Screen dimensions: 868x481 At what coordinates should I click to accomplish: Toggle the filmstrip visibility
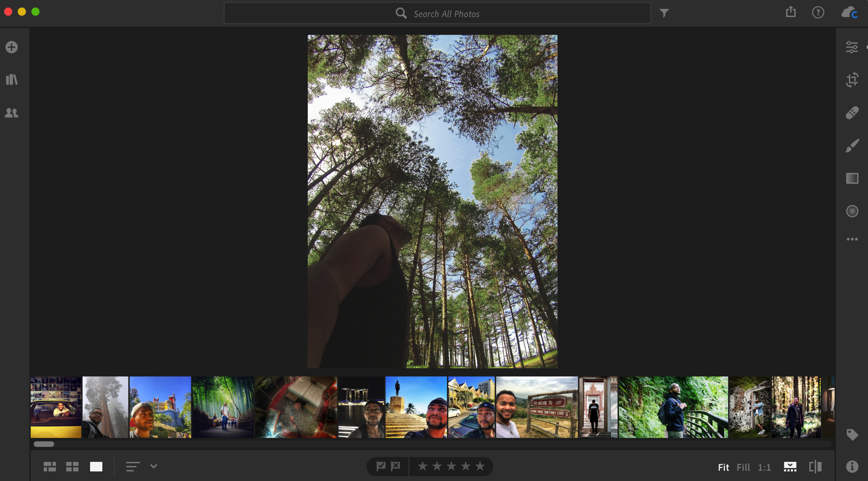(x=790, y=467)
